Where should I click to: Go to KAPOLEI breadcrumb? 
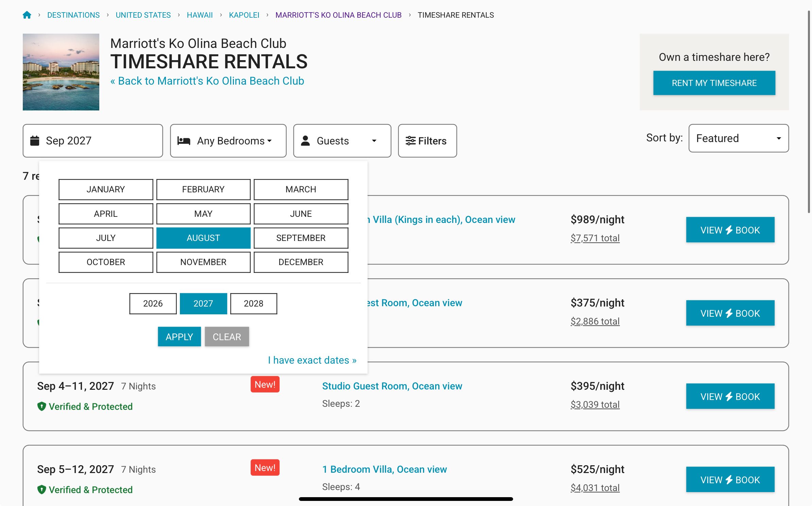click(244, 15)
